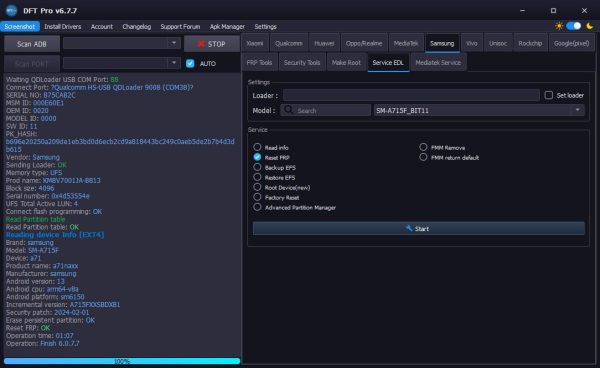
Task: Switch to the Google(pixel) tab
Action: point(571,43)
